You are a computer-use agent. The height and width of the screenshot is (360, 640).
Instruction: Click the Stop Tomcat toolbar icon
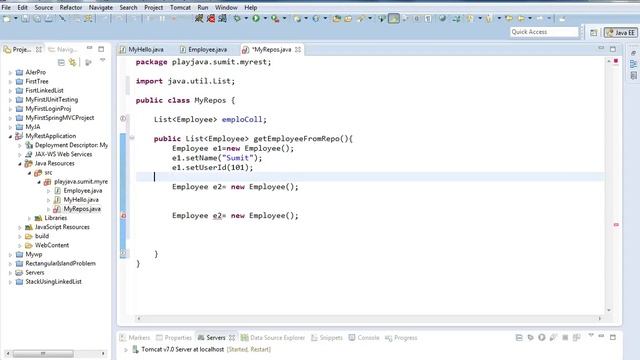(x=211, y=18)
